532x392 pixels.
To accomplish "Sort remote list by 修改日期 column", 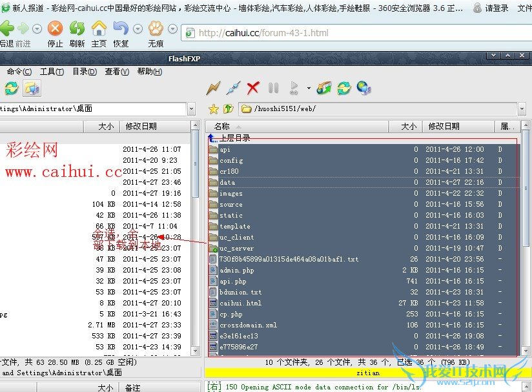I will 458,127.
